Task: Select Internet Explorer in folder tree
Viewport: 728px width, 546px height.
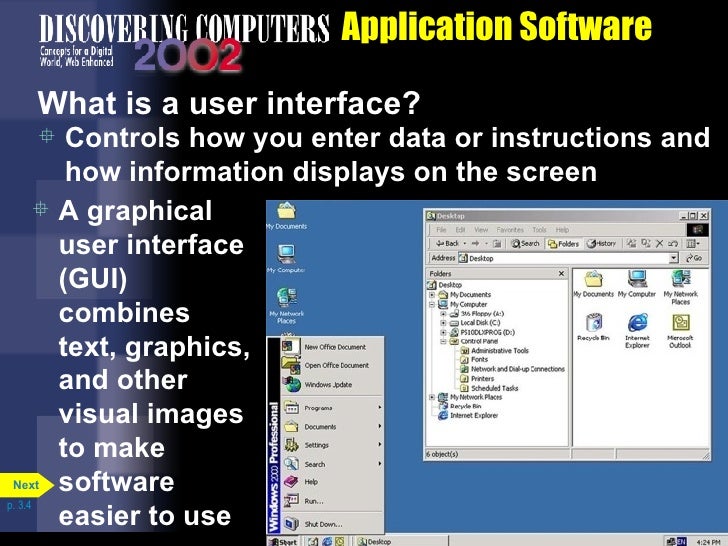Action: (468, 415)
